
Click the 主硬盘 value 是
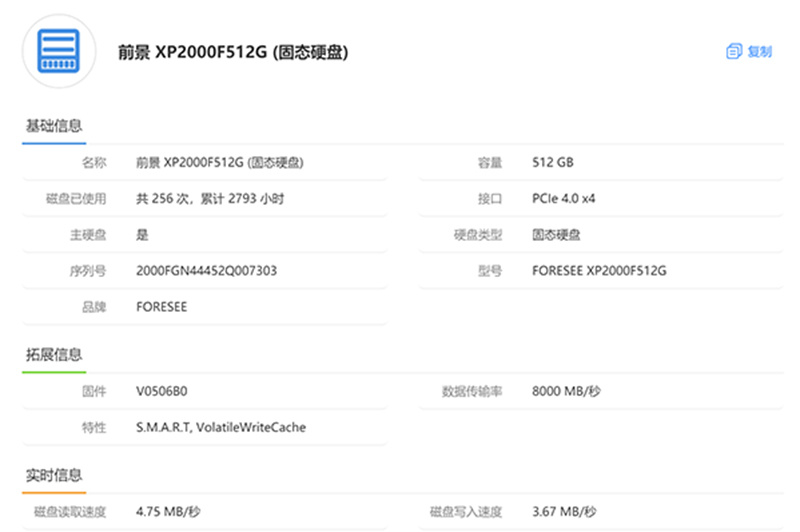pyautogui.click(x=142, y=235)
